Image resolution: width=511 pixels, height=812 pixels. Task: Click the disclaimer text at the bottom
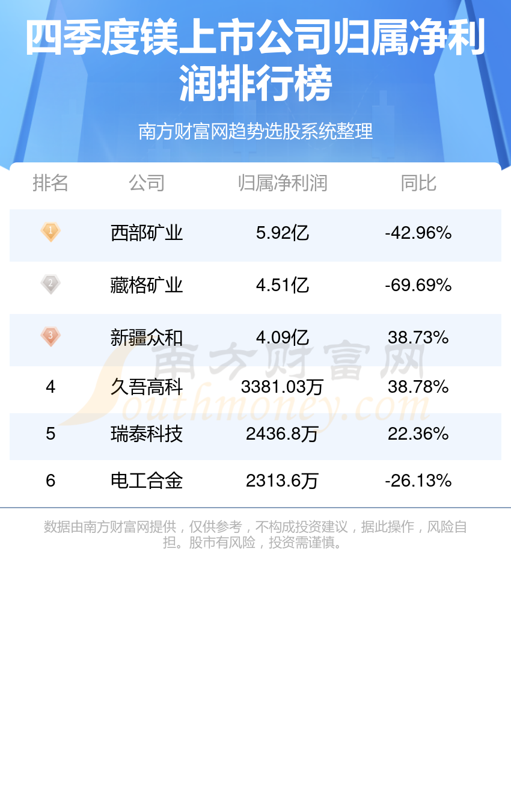coord(255,535)
